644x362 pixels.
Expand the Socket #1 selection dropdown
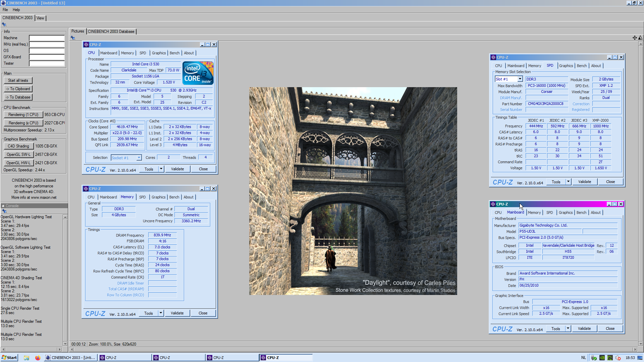click(x=139, y=158)
